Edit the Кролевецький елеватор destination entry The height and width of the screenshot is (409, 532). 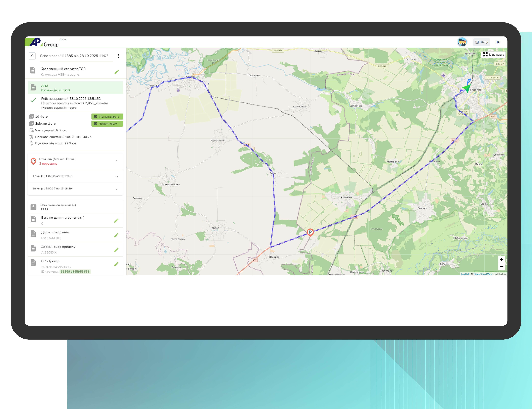tap(117, 72)
